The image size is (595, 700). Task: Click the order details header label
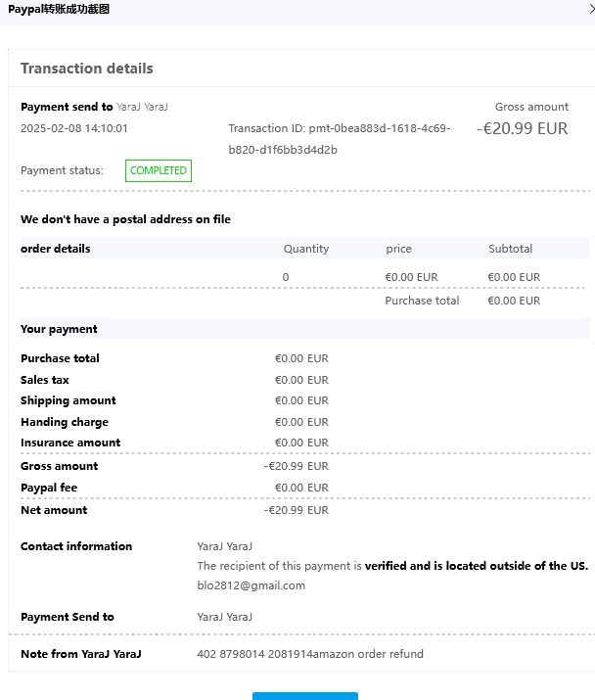click(x=55, y=249)
